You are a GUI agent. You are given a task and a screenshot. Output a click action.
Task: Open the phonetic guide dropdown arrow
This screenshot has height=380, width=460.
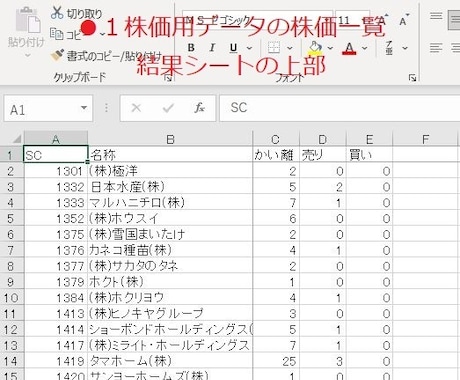pyautogui.click(x=405, y=48)
